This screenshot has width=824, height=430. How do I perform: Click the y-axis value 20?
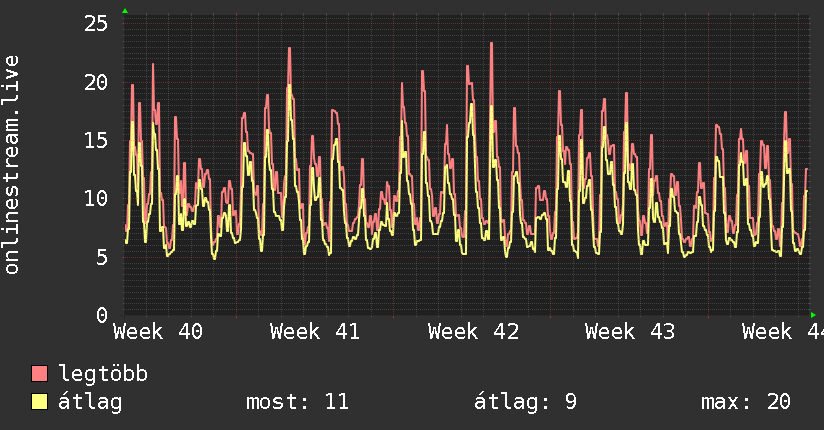point(96,82)
